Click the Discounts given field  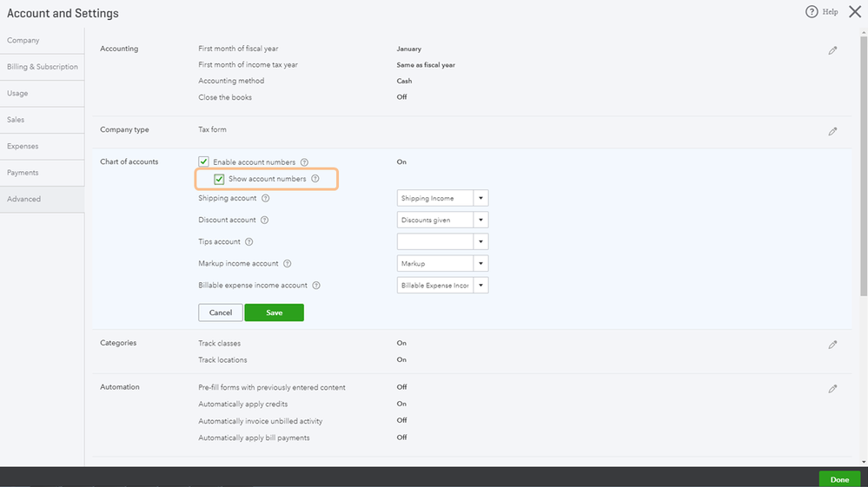(x=435, y=220)
